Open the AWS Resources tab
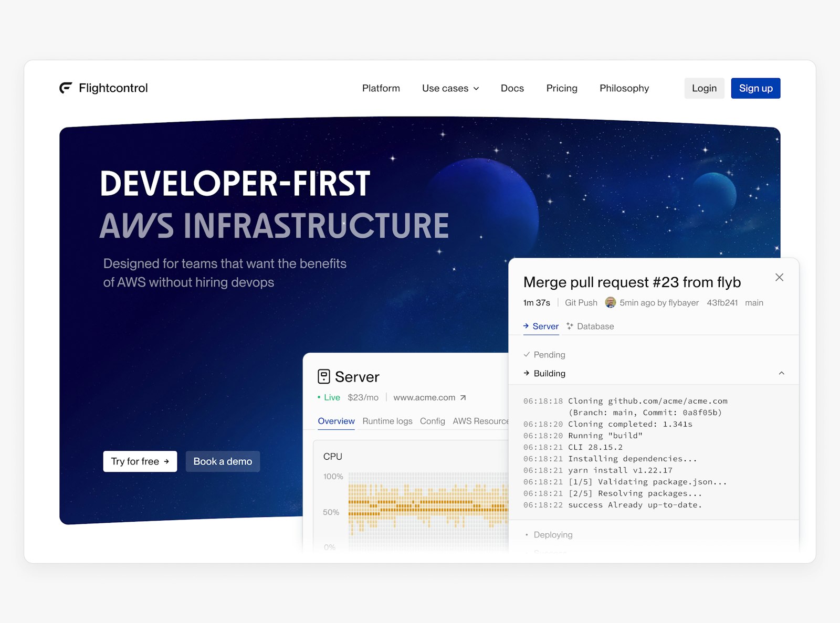 [x=480, y=421]
